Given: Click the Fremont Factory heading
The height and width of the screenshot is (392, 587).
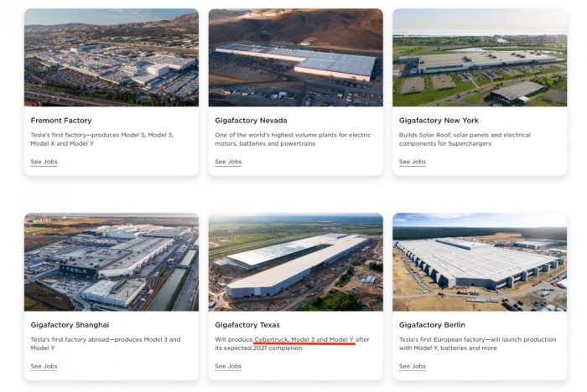Looking at the screenshot, I should (60, 121).
